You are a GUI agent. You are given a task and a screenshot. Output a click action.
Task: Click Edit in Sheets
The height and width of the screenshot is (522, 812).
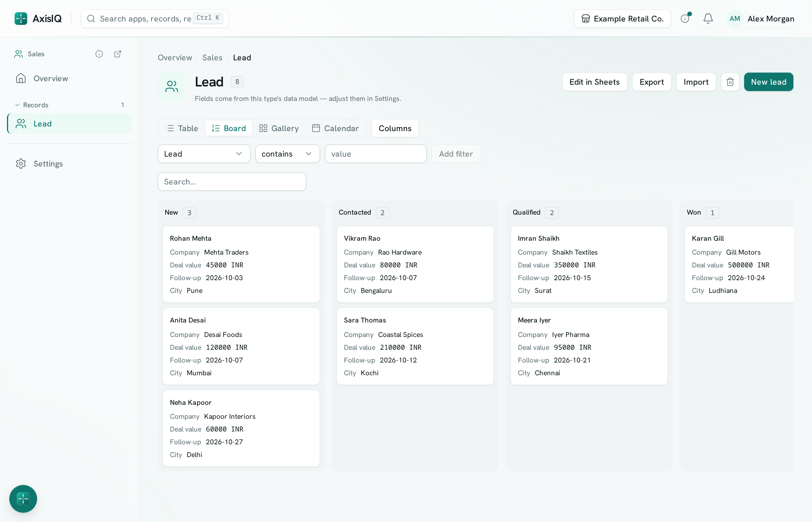point(594,82)
